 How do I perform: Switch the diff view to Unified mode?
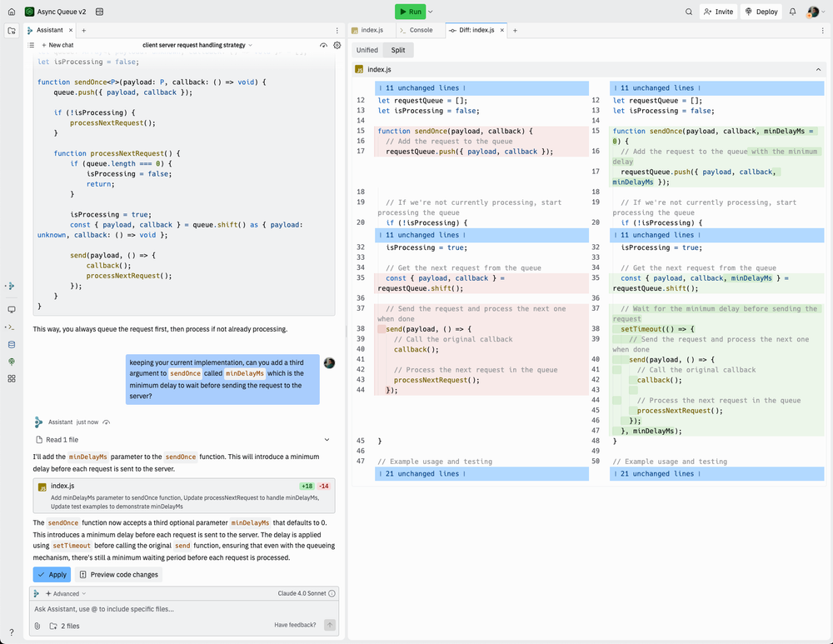tap(369, 49)
